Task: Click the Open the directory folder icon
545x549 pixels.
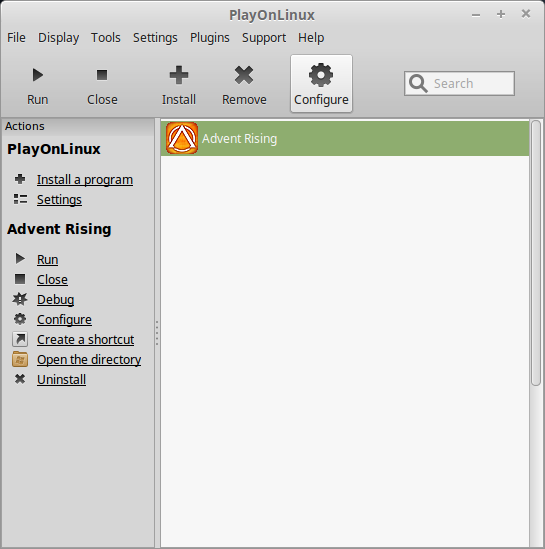Action: tap(20, 359)
